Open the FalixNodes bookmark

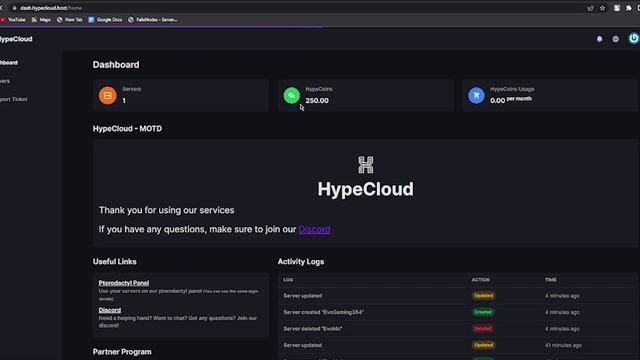click(x=153, y=20)
